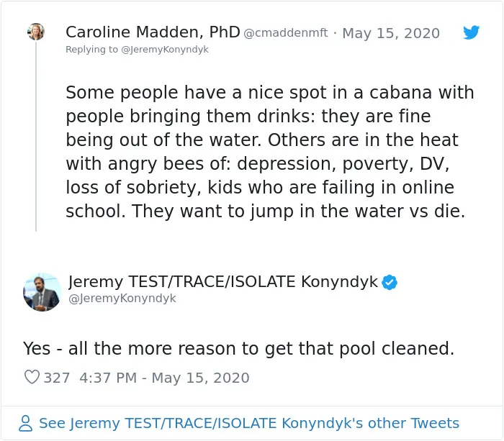Image resolution: width=504 pixels, height=441 pixels.
Task: Click the Twitter bird logo
Action: click(x=471, y=32)
